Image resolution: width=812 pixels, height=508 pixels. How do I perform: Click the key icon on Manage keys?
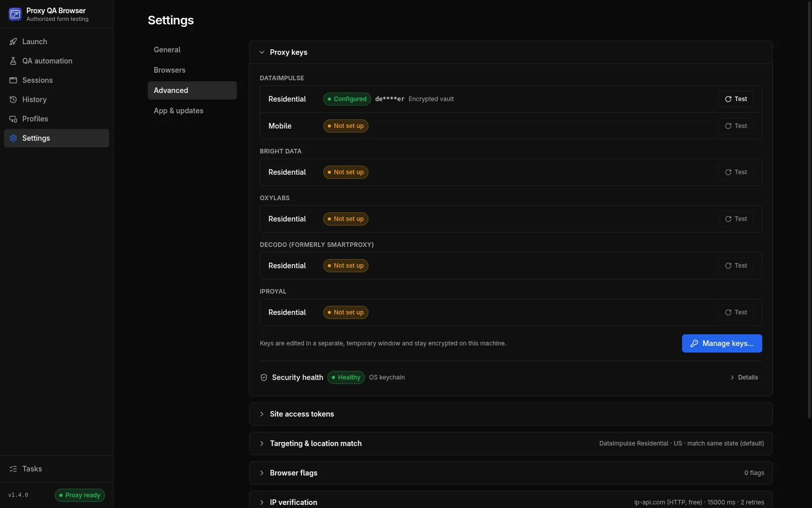(694, 343)
